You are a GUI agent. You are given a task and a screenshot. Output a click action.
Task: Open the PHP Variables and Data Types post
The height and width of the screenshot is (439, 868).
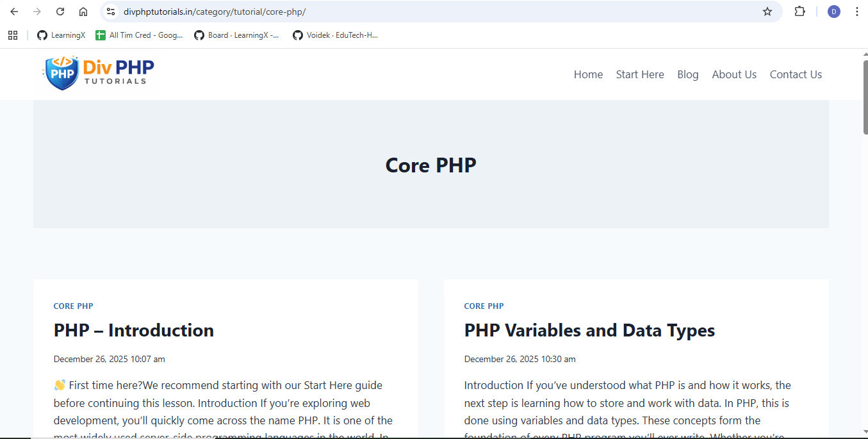(589, 330)
